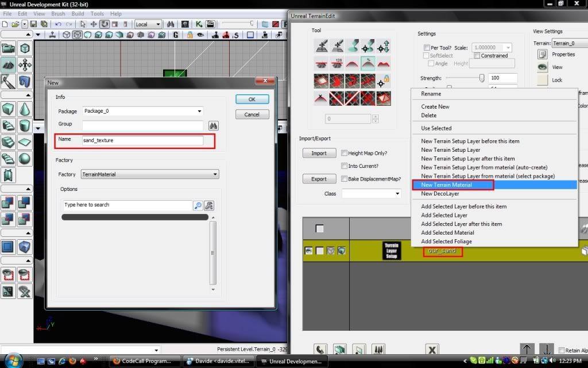Screen dimensions: 588x368
Task: Enable Bake DisplacementMap? checkbox
Action: [x=344, y=179]
